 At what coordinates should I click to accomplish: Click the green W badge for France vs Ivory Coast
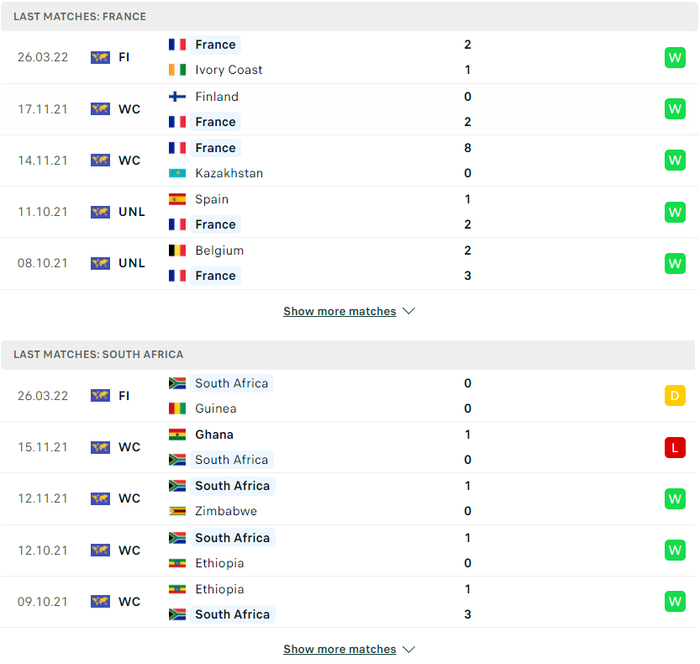pyautogui.click(x=675, y=58)
